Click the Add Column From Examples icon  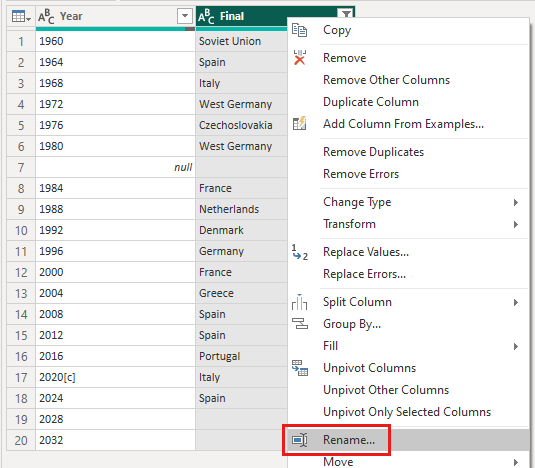300,123
